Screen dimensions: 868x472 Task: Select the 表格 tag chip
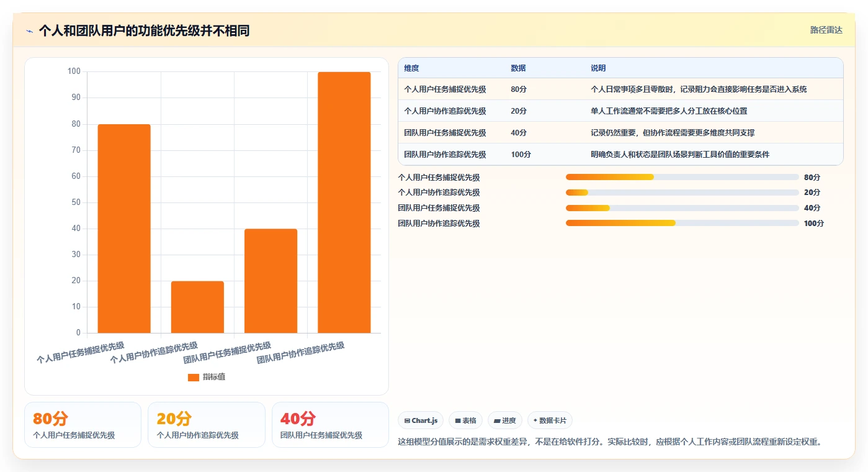click(465, 420)
